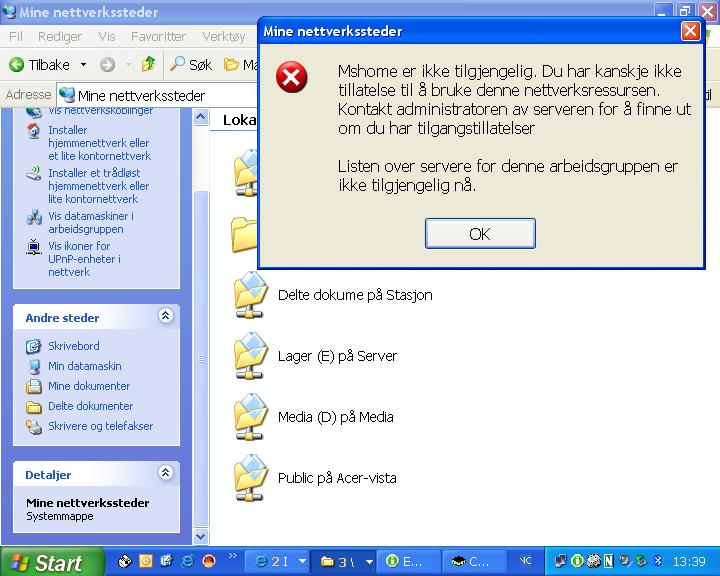The image size is (720, 576).
Task: Open the Tilbake history dropdown arrow
Action: click(x=83, y=65)
